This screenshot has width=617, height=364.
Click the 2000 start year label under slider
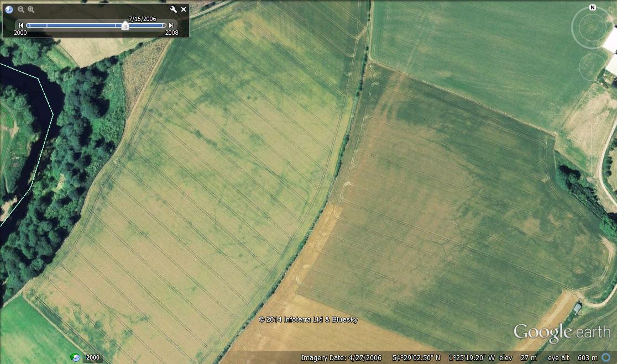tap(20, 33)
